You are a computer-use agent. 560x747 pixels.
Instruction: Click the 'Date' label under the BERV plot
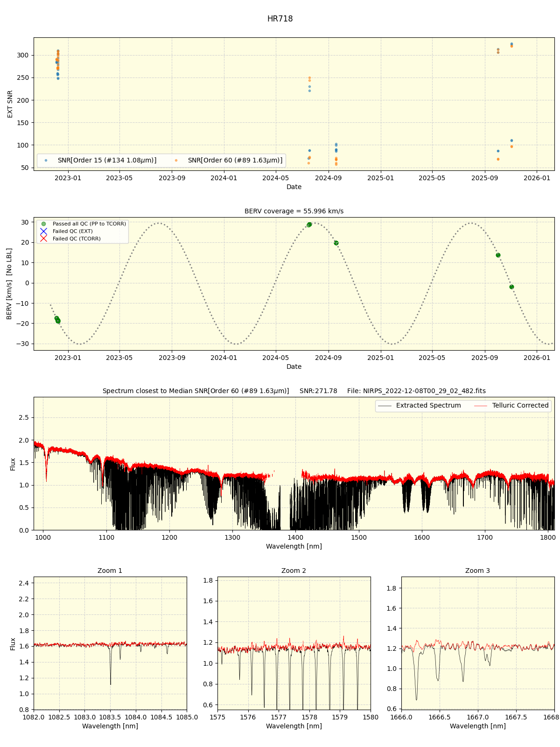pyautogui.click(x=294, y=366)
